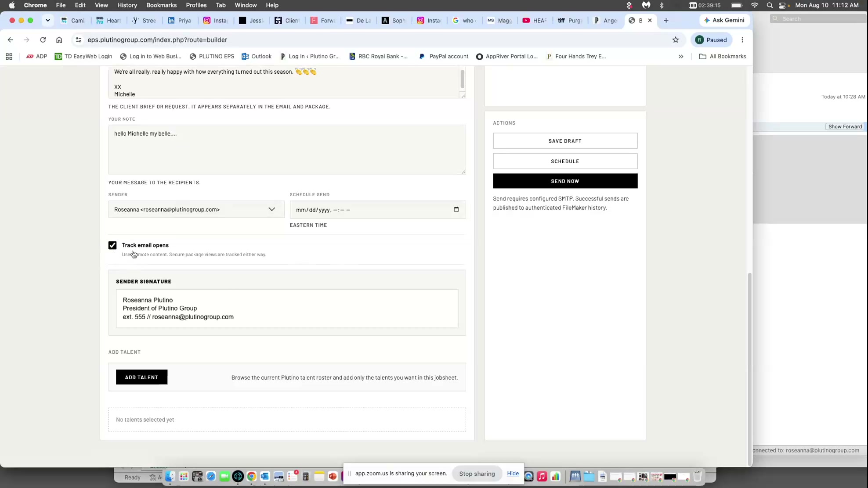Open the browser home page icon
This screenshot has height=488, width=868.
tap(59, 40)
